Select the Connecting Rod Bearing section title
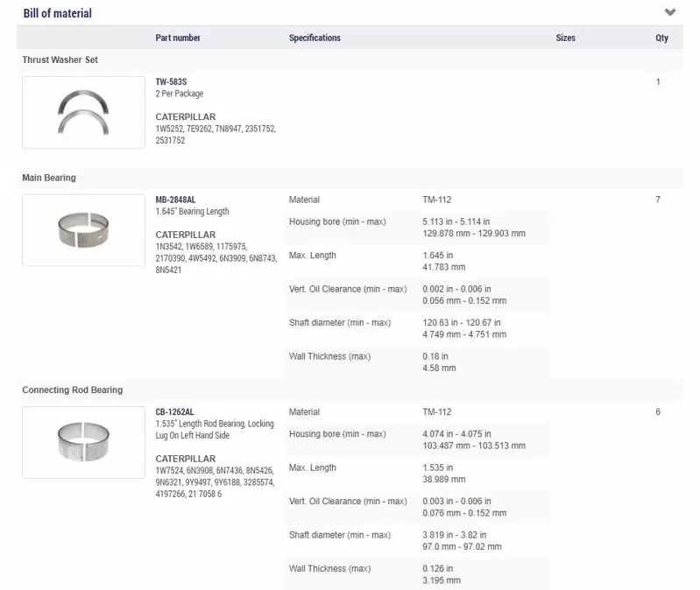The width and height of the screenshot is (700, 590). pyautogui.click(x=73, y=390)
